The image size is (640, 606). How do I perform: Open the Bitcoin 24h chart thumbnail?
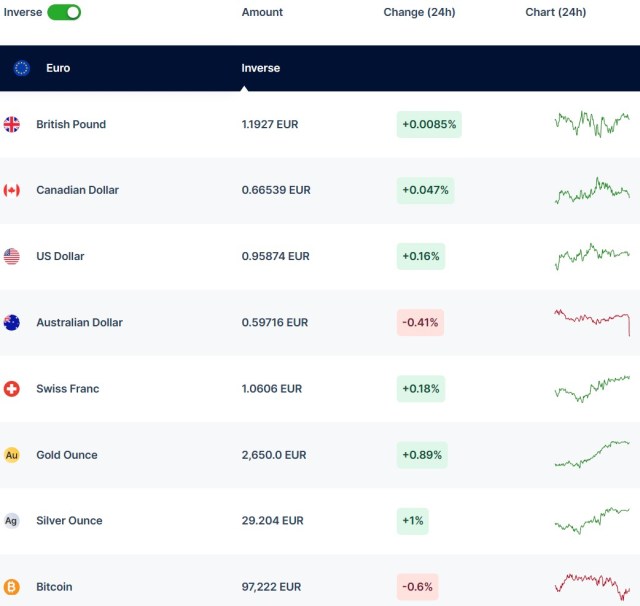click(x=592, y=585)
